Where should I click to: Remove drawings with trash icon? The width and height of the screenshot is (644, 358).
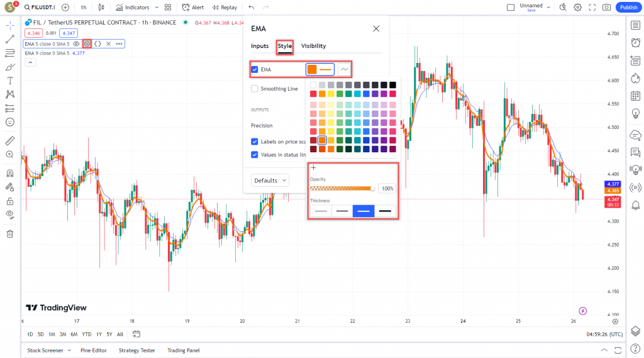pos(10,234)
